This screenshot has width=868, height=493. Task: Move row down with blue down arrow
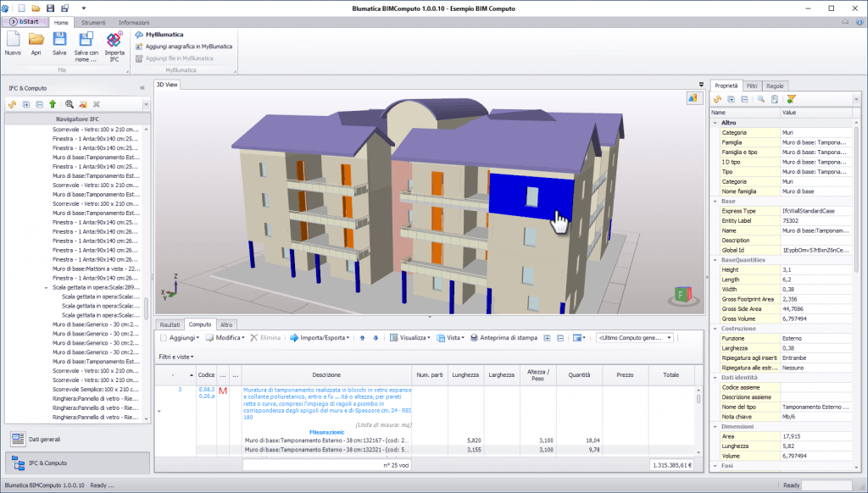click(376, 338)
